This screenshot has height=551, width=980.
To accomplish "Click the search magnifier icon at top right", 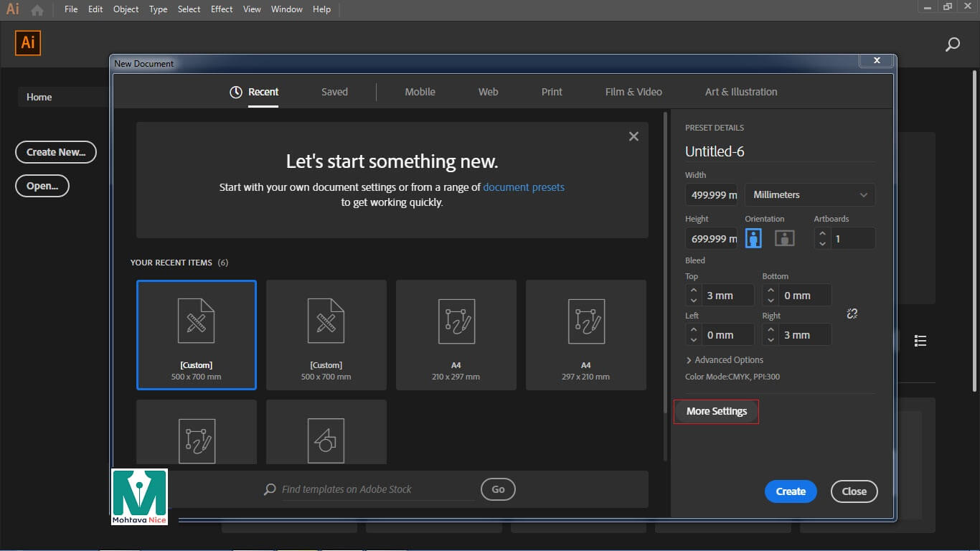I will pyautogui.click(x=952, y=44).
